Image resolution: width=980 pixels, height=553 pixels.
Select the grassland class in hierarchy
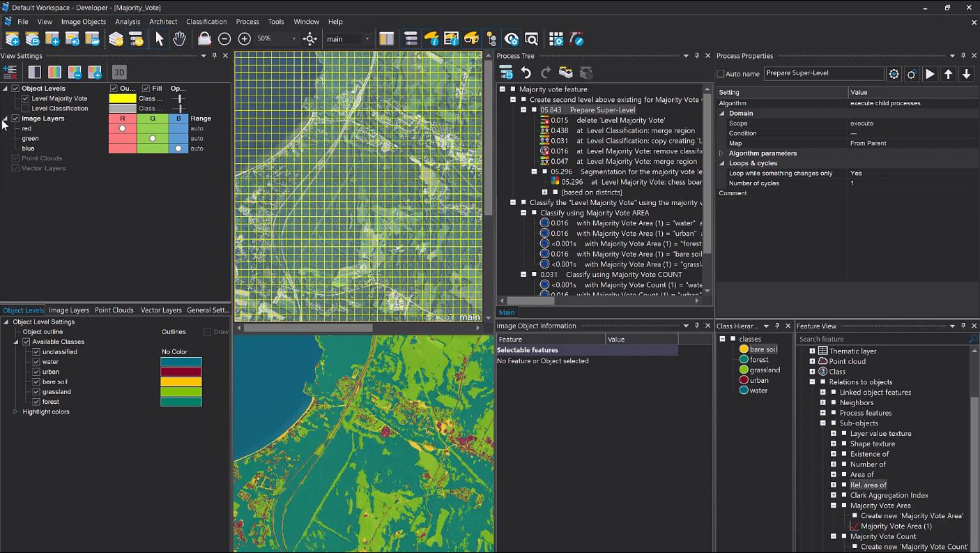pyautogui.click(x=765, y=370)
